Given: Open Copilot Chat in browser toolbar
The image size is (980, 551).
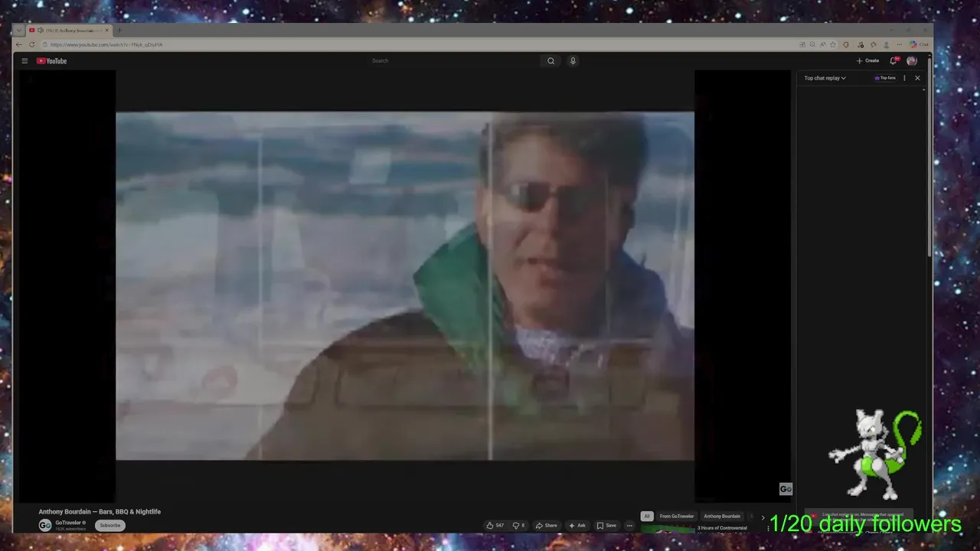Looking at the screenshot, I should point(919,44).
